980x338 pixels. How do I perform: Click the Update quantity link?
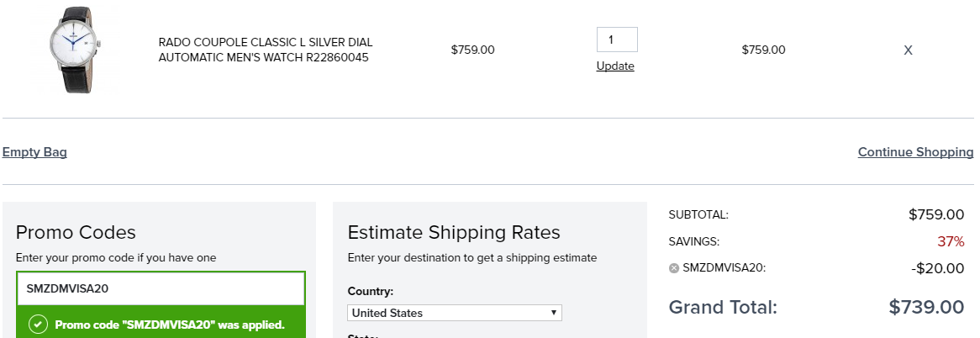tap(615, 66)
